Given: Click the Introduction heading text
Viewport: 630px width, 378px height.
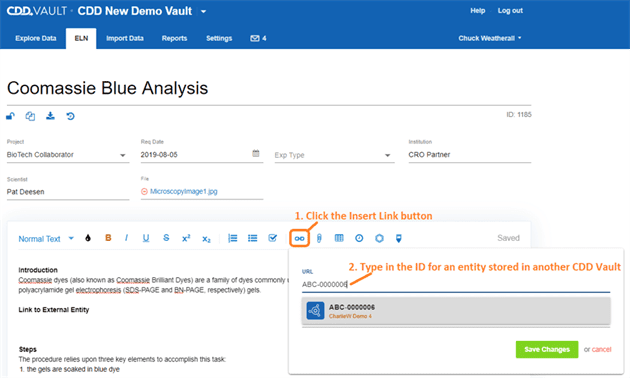Looking at the screenshot, I should point(38,270).
